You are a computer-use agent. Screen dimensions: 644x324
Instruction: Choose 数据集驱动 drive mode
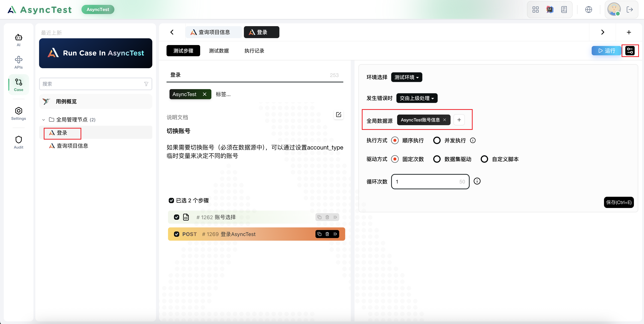pyautogui.click(x=437, y=159)
